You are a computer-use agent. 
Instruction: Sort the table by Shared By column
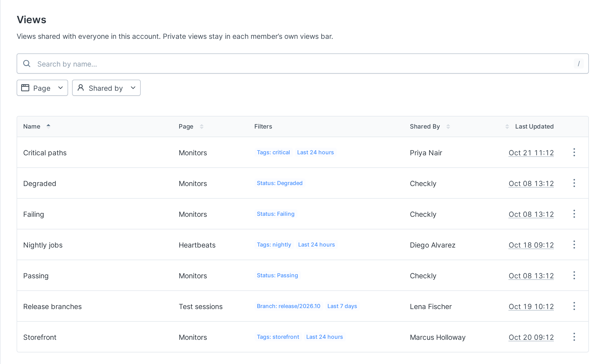click(x=430, y=126)
